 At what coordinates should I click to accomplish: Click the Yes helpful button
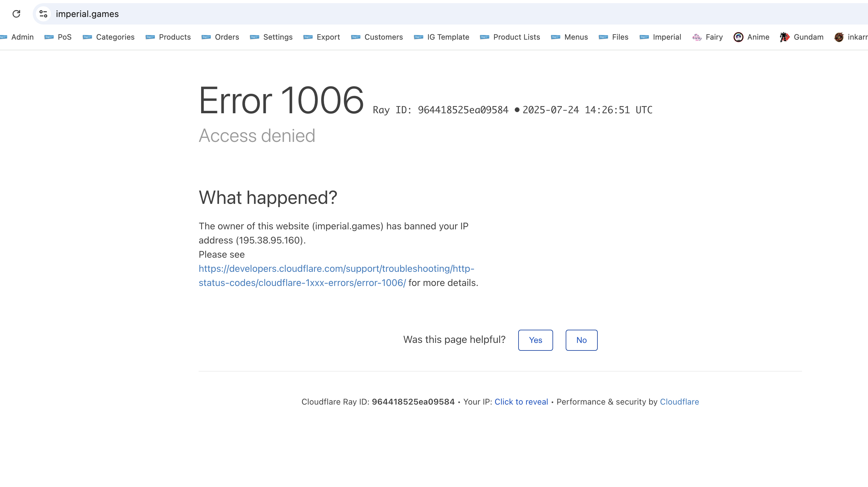[536, 340]
